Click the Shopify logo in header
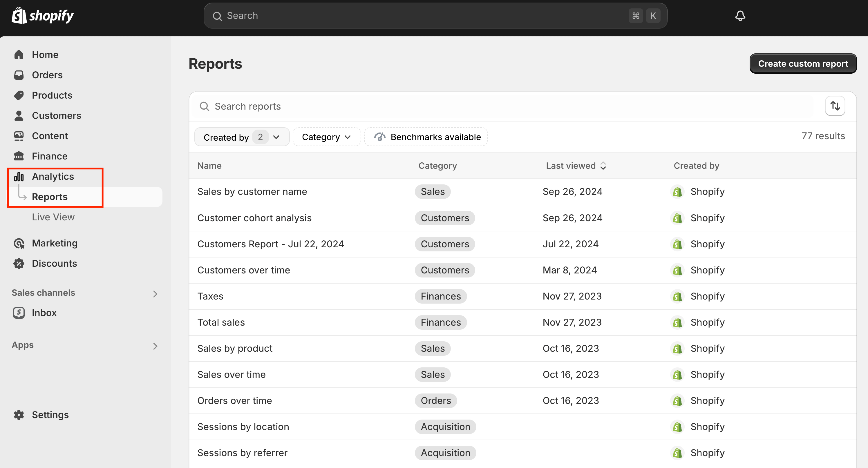Screen dimensions: 868x468 [x=43, y=16]
